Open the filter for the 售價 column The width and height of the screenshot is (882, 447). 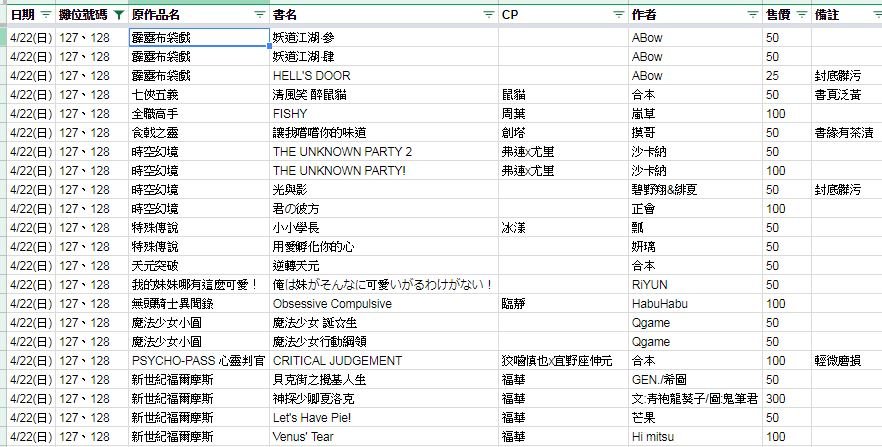click(802, 15)
